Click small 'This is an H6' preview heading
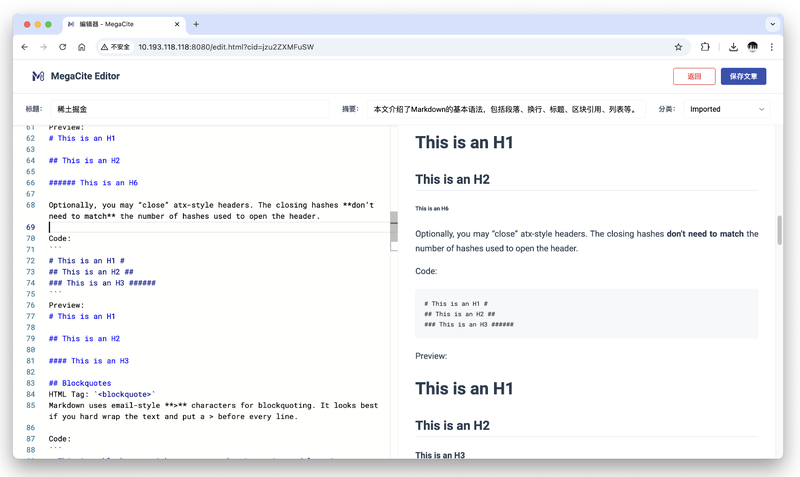Screen dimensions: 800x477 (432, 209)
